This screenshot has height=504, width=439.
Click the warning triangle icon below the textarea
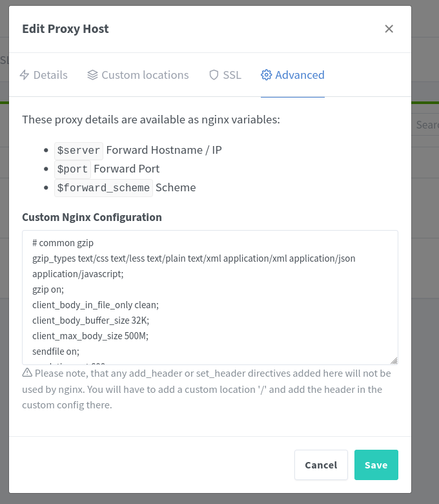point(27,373)
